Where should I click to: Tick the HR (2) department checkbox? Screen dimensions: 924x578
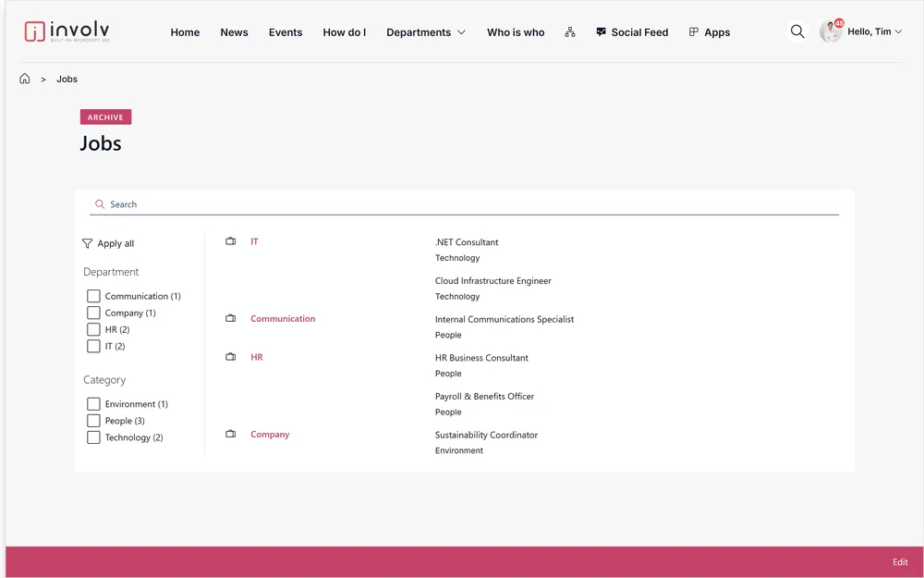[93, 329]
